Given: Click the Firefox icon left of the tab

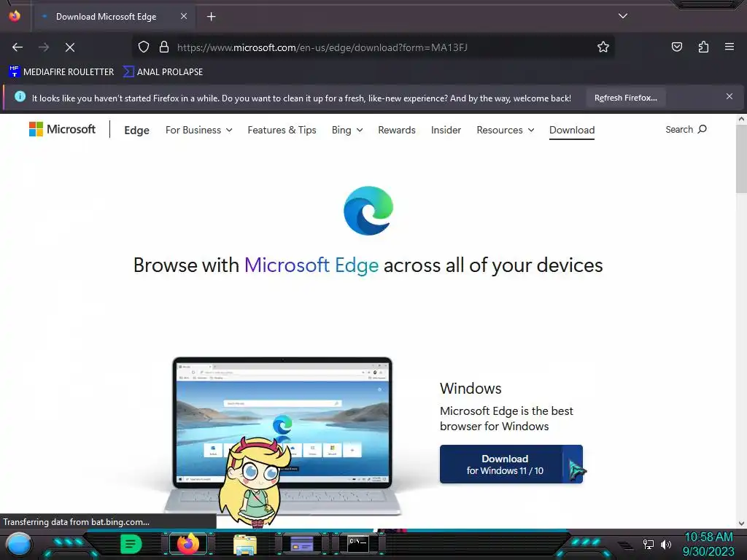Looking at the screenshot, I should [15, 16].
